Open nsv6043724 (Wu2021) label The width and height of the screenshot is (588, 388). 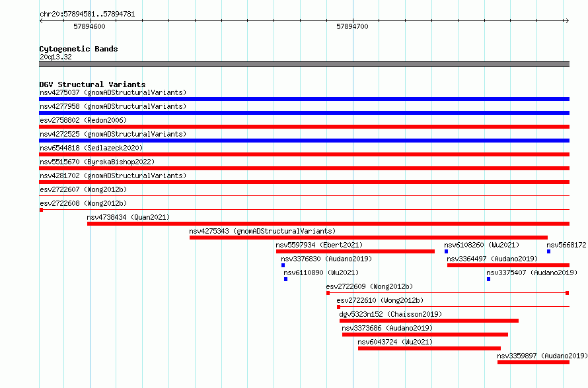click(395, 342)
